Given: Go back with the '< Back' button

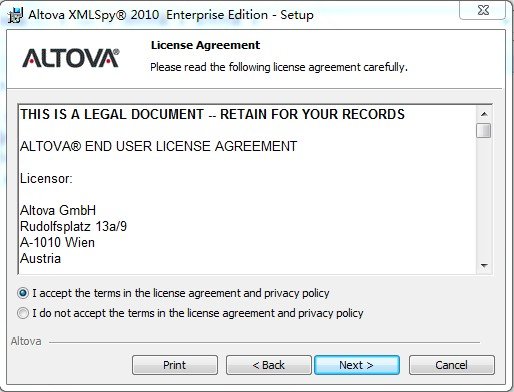Looking at the screenshot, I should [269, 365].
